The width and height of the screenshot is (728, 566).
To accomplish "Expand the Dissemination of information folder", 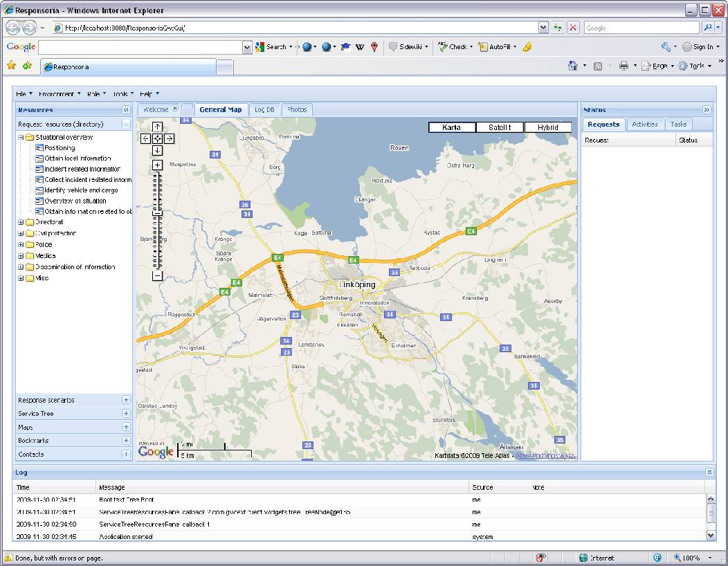I will (x=21, y=267).
